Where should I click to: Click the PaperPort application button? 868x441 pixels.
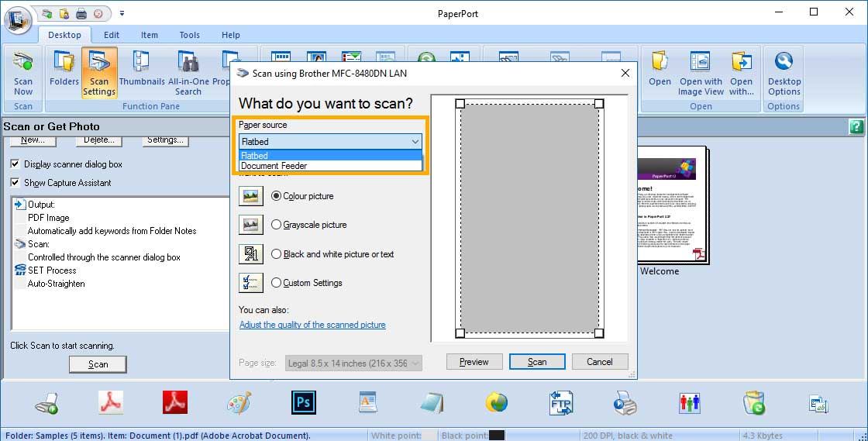19,21
